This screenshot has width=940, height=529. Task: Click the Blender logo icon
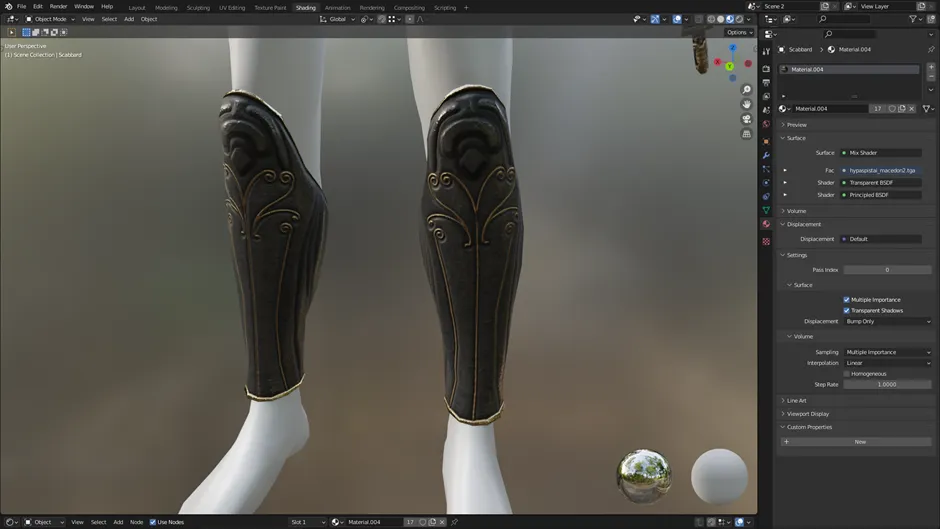[8, 6]
